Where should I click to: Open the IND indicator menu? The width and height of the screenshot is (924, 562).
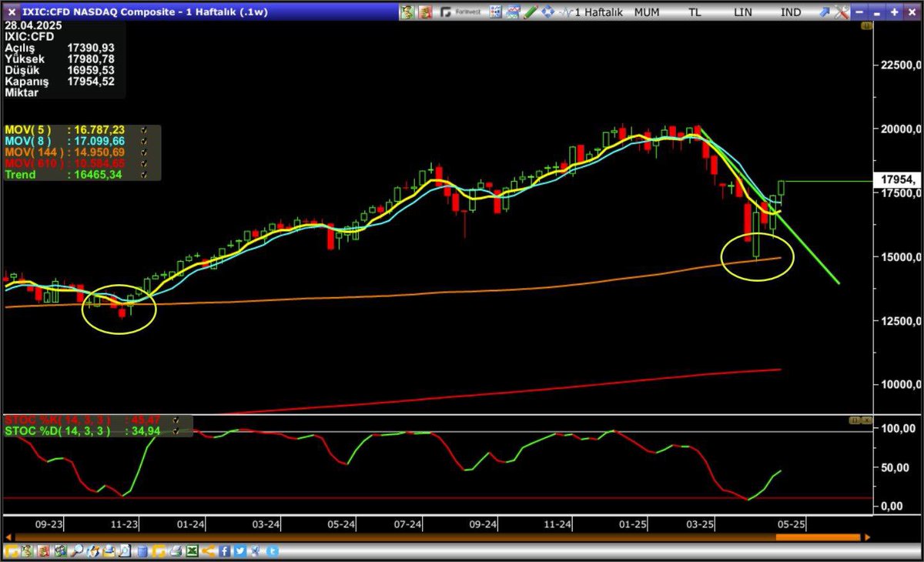click(x=791, y=12)
